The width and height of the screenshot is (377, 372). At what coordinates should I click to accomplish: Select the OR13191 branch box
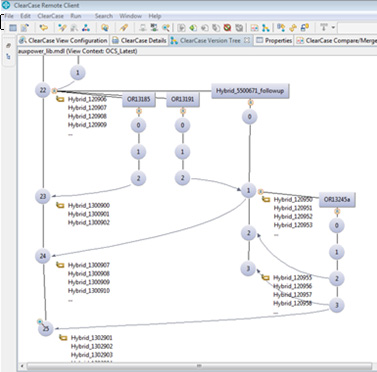183,99
